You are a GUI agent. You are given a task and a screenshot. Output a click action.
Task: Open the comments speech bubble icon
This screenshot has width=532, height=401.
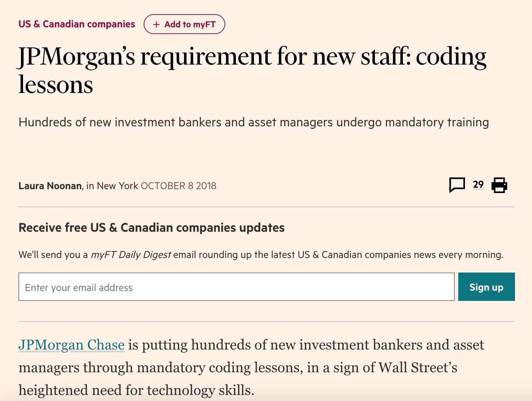tap(457, 185)
